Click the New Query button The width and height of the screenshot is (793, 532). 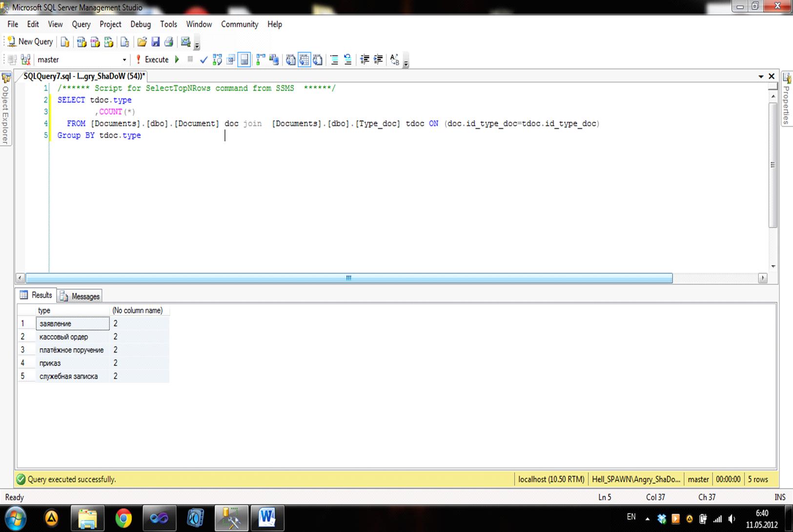pos(30,42)
